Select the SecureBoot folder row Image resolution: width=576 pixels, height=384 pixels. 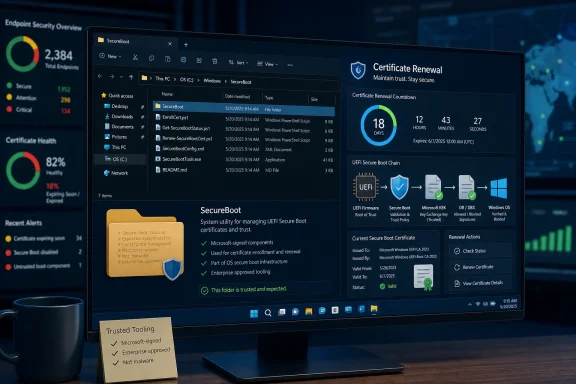pyautogui.click(x=244, y=108)
